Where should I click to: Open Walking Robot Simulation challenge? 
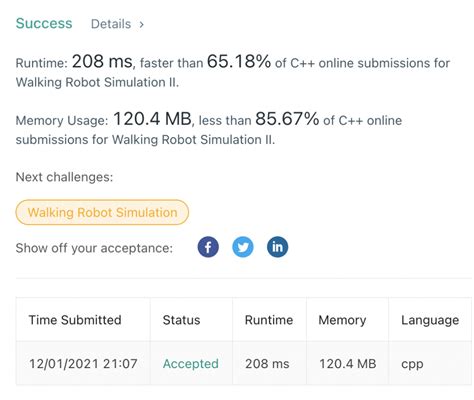coord(102,212)
